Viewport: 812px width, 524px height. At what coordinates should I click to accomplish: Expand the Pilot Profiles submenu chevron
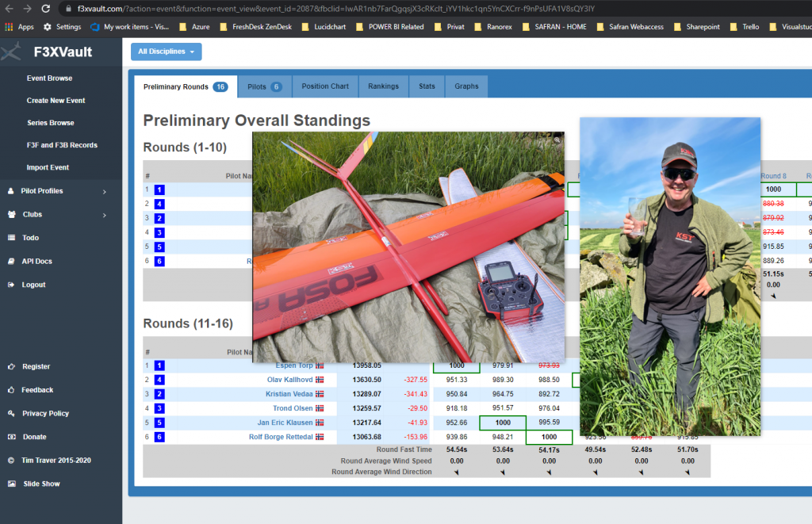pyautogui.click(x=105, y=191)
